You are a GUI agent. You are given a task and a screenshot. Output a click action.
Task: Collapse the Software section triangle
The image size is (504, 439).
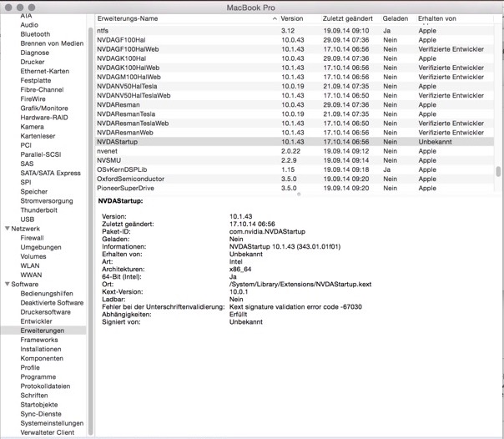[x=7, y=284]
